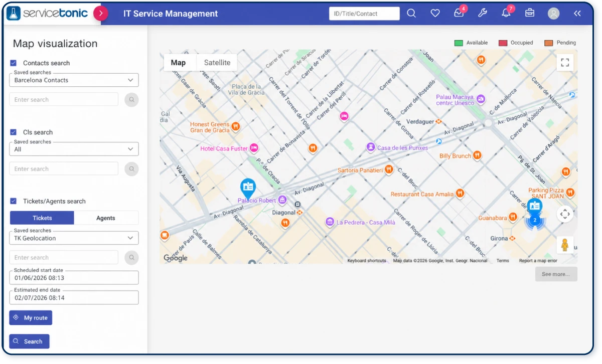Switch map to Satellite view

(217, 63)
